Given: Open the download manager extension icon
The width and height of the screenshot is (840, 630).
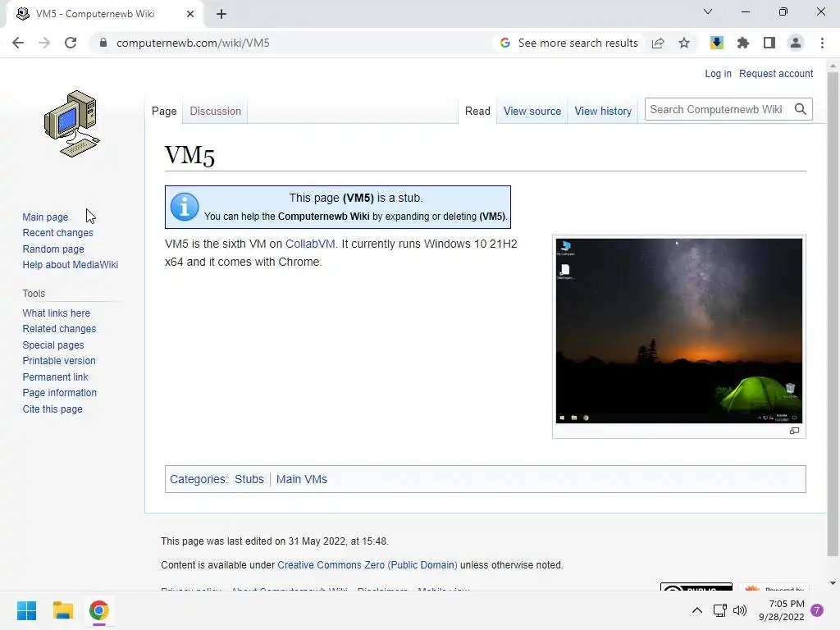Looking at the screenshot, I should [717, 43].
